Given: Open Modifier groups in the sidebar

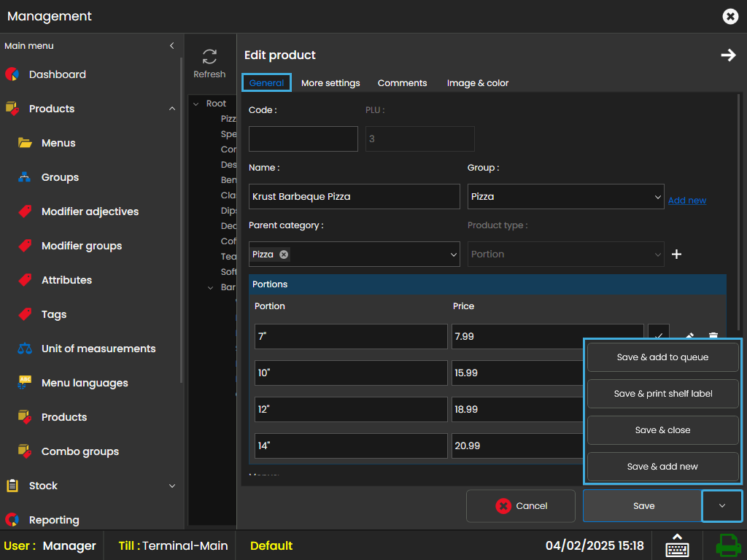Looking at the screenshot, I should [x=82, y=246].
